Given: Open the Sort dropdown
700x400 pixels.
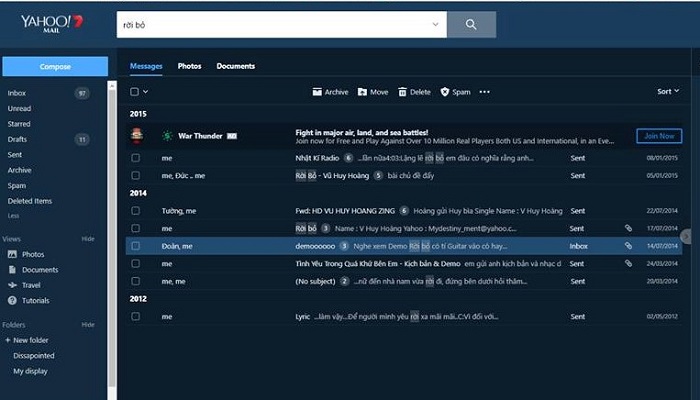Looking at the screenshot, I should pos(667,92).
